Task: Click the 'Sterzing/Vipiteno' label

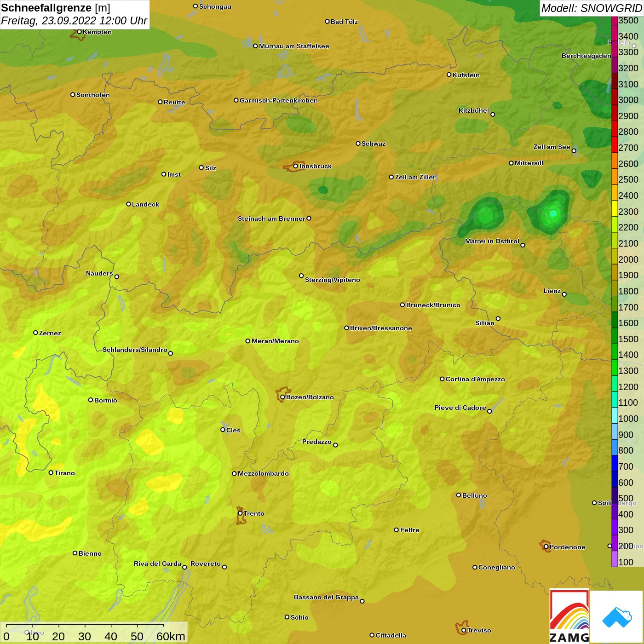Action: click(x=333, y=280)
